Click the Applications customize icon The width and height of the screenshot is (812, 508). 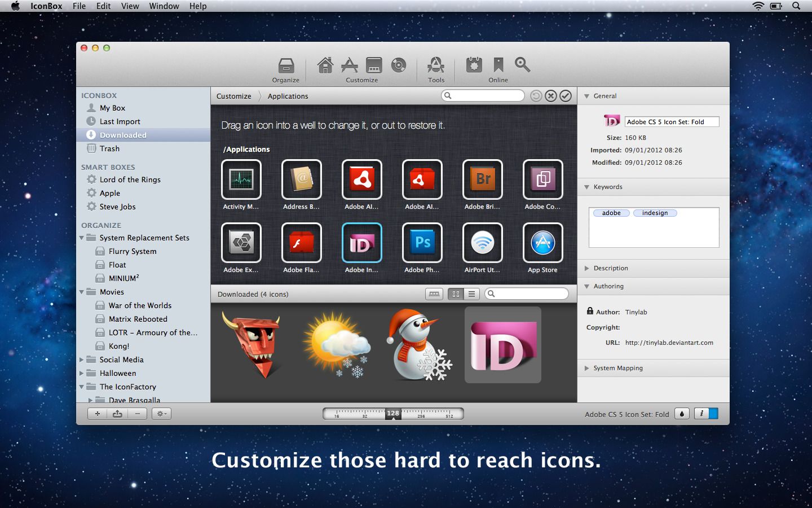(x=350, y=65)
